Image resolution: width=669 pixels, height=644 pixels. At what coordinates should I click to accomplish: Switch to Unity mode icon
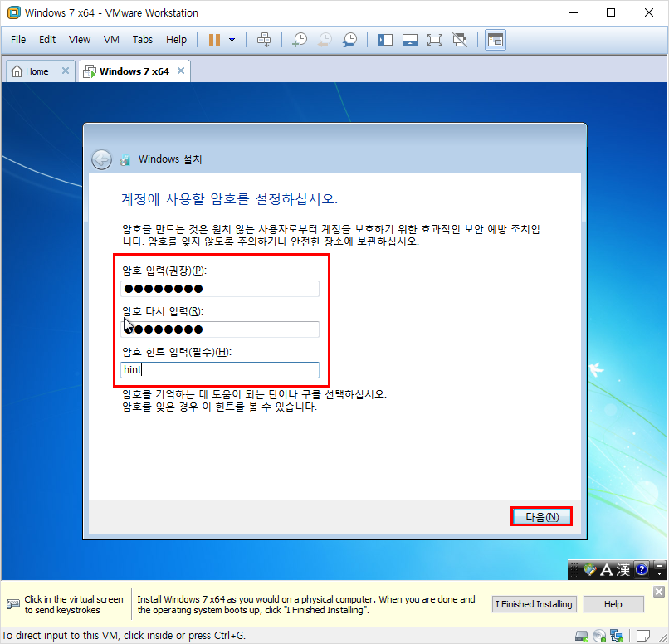click(460, 40)
